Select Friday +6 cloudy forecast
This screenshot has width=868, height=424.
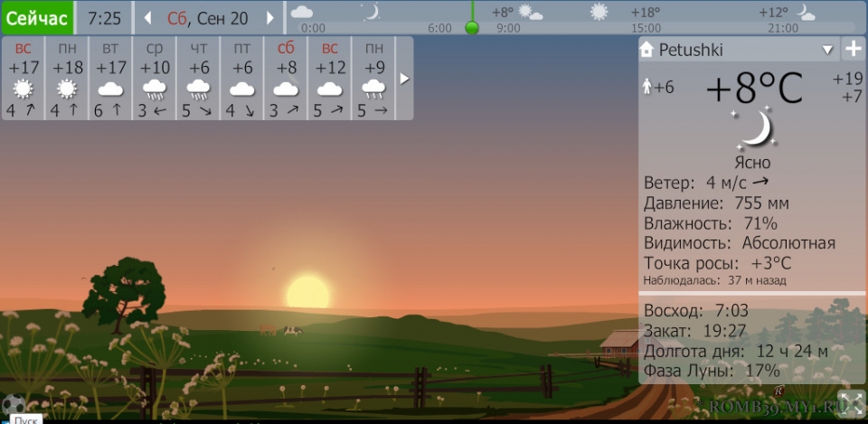click(x=241, y=79)
